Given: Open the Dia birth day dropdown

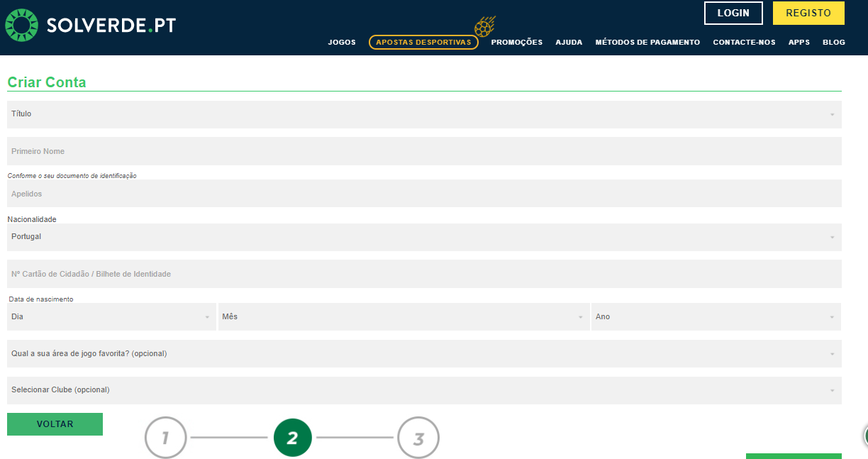Looking at the screenshot, I should coord(111,317).
